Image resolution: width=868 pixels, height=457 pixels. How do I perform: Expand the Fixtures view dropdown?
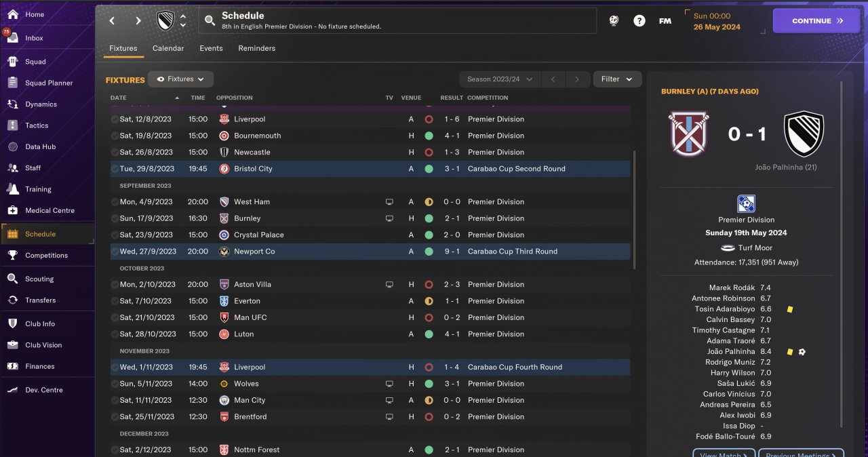click(181, 79)
